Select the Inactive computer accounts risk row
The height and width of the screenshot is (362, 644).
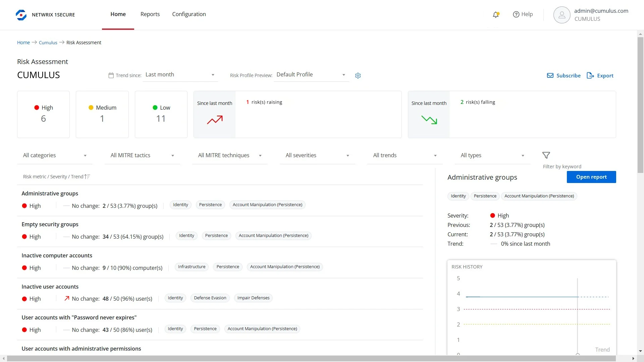(x=220, y=262)
